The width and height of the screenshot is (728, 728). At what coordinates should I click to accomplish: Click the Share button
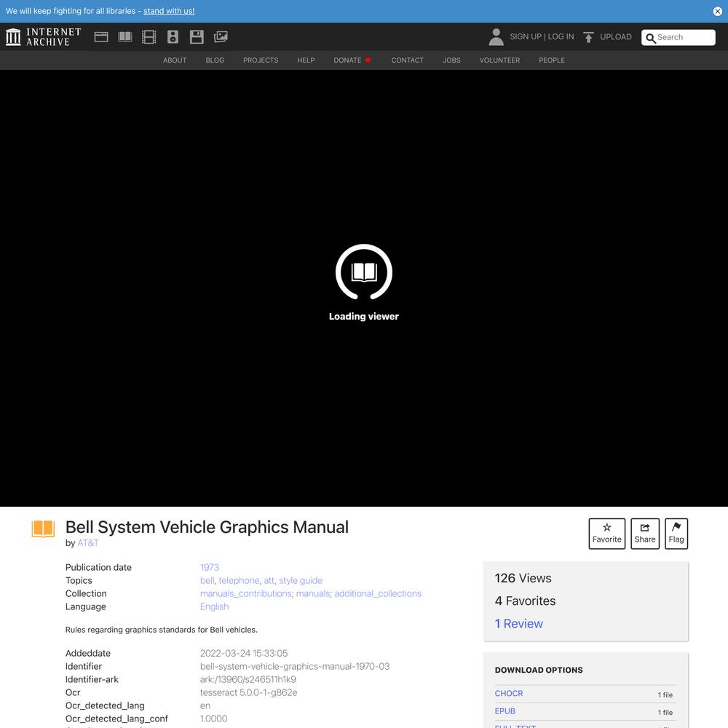[x=645, y=534]
